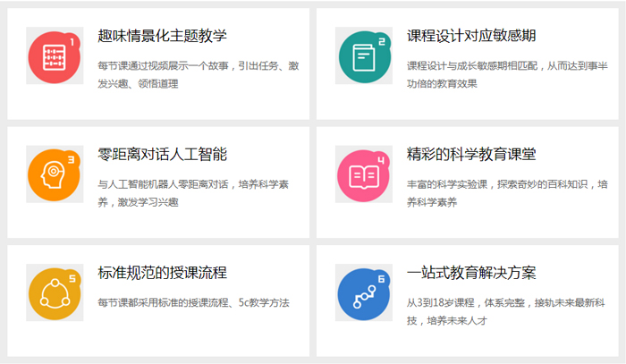This screenshot has height=364, width=626.
Task: Click the orange AI head icon numbered 3
Action: coord(55,174)
